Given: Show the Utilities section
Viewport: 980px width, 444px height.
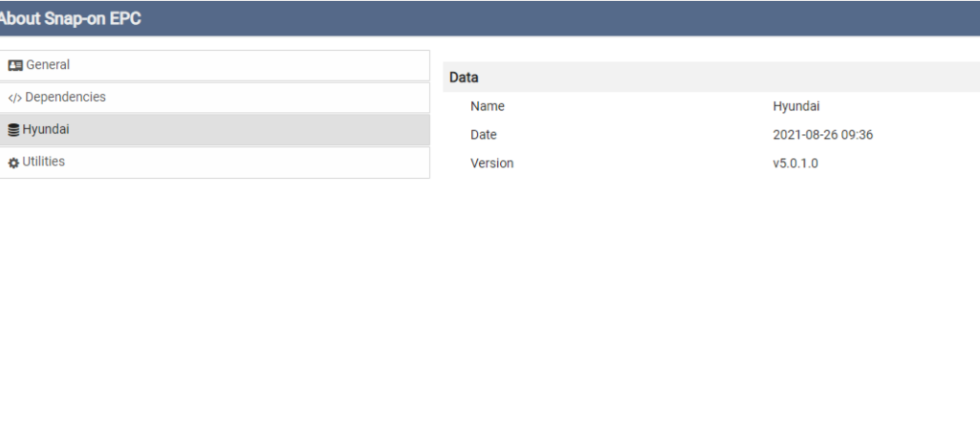Looking at the screenshot, I should pos(45,162).
